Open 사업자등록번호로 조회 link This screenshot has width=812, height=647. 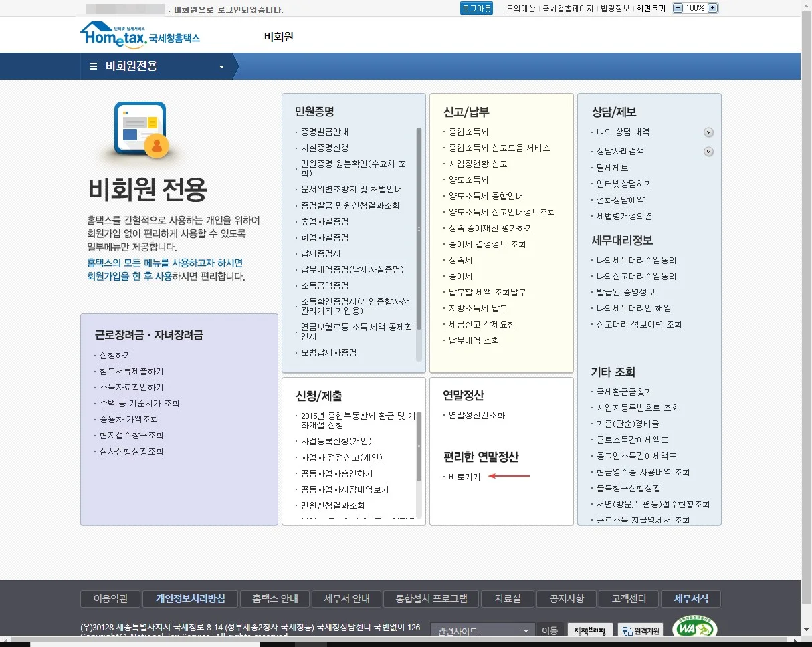tap(637, 408)
